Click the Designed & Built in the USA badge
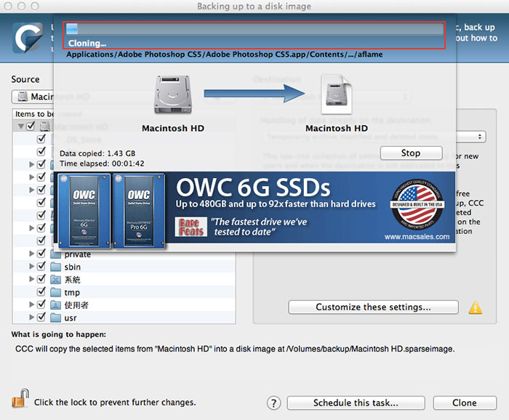 (417, 204)
